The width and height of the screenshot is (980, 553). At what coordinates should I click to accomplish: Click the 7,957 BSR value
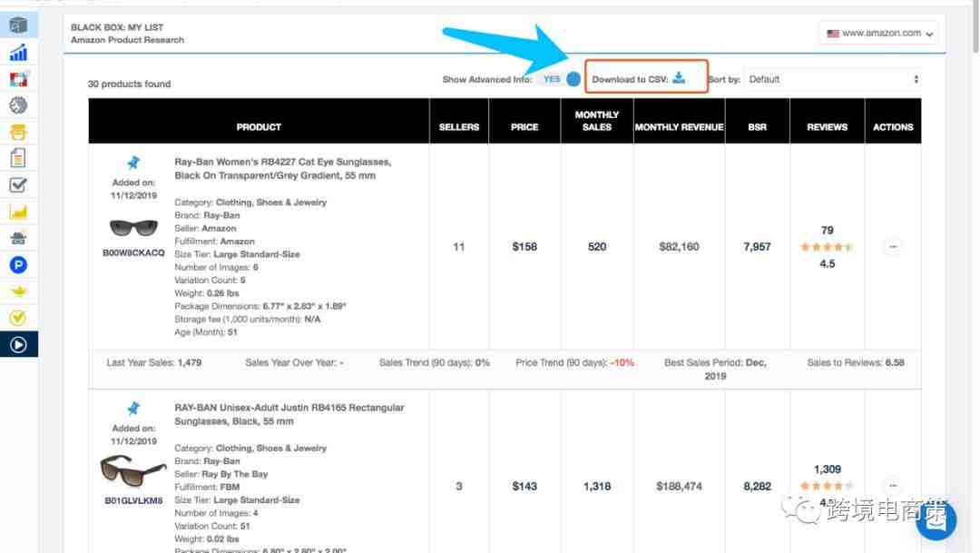pyautogui.click(x=757, y=246)
